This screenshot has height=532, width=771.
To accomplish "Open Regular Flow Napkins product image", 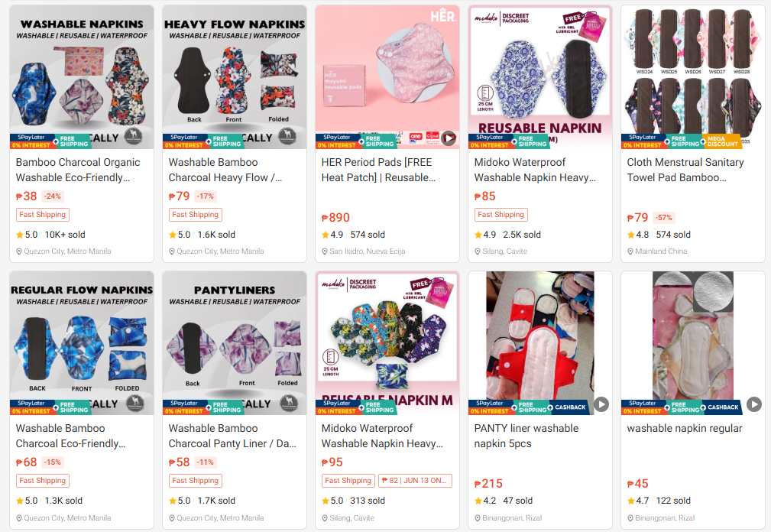I will point(82,342).
